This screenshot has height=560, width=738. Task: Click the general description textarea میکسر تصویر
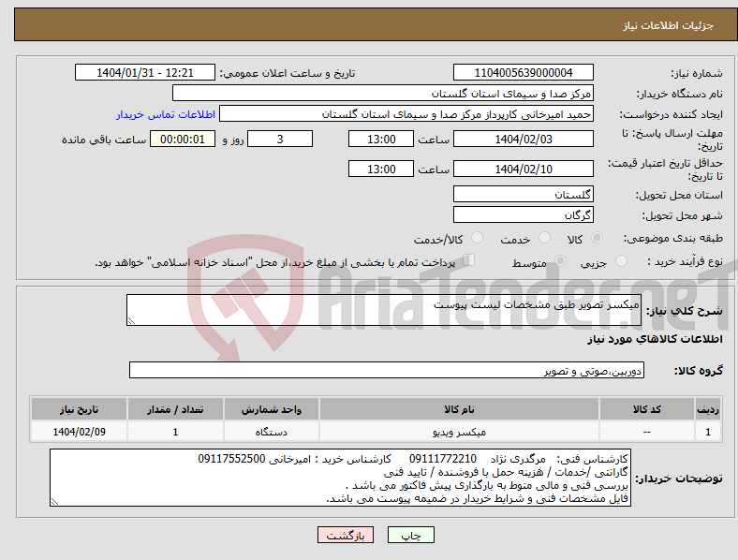point(384,310)
